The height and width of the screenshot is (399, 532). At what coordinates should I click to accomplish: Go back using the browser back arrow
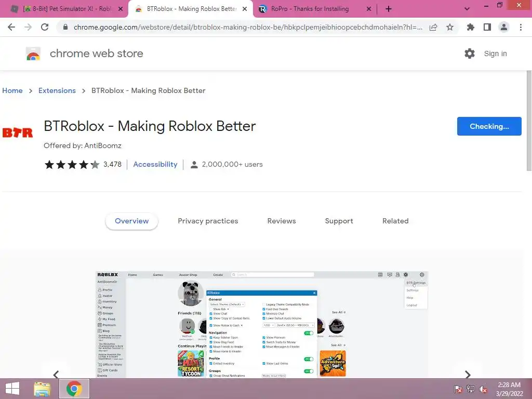[11, 27]
